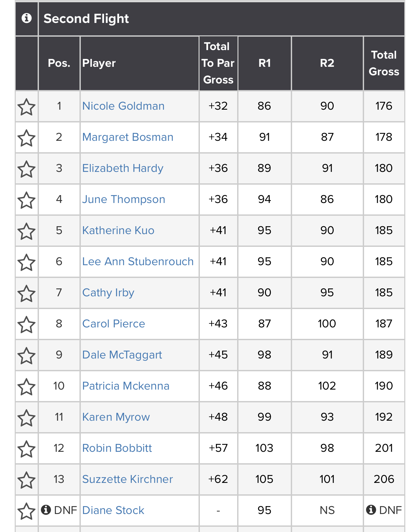Click the Second Flight info icon
Screen dimensions: 420x532
pyautogui.click(x=26, y=18)
